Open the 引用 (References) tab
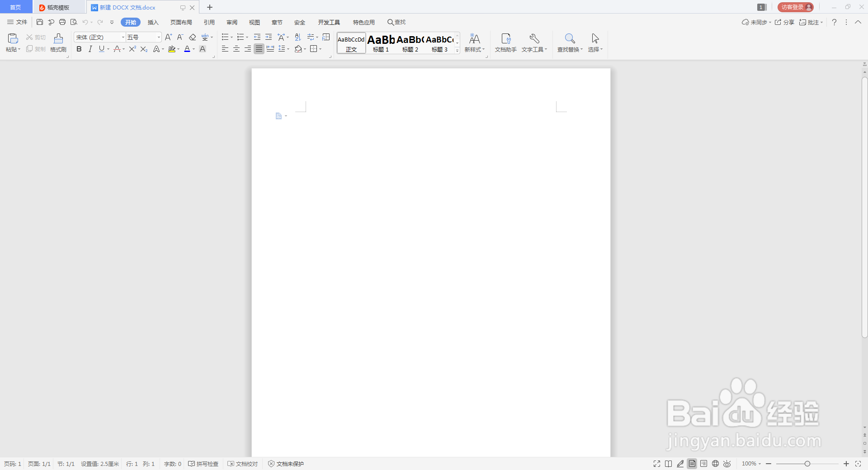 point(209,22)
